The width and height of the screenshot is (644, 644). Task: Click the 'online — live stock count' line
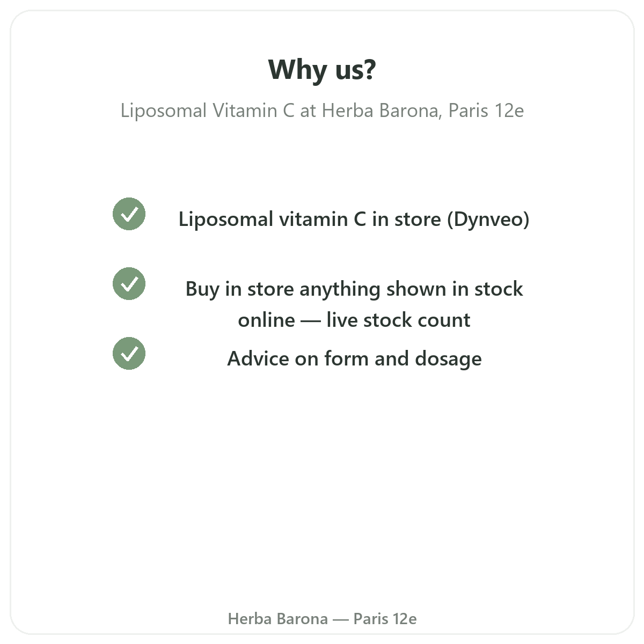pyautogui.click(x=354, y=320)
